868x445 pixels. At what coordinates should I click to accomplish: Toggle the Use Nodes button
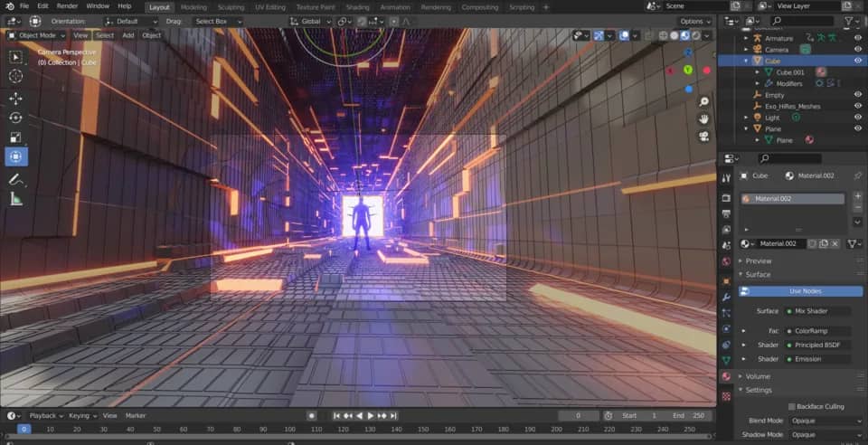(x=801, y=291)
